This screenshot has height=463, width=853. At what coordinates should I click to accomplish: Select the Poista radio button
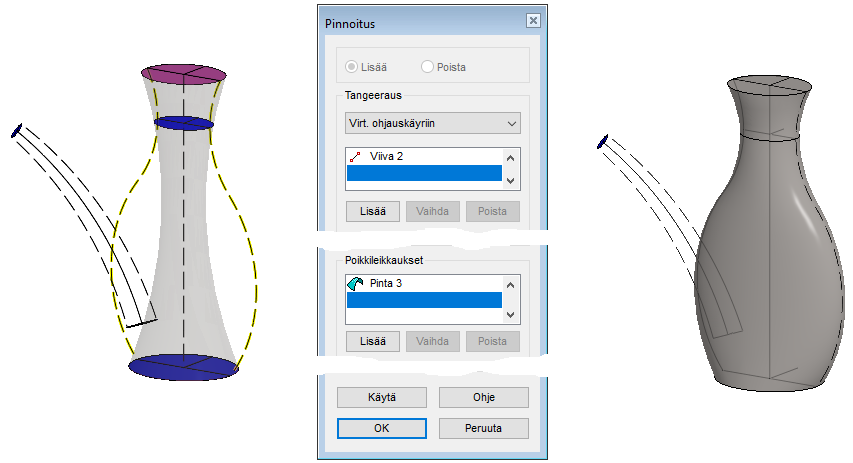pyautogui.click(x=428, y=67)
